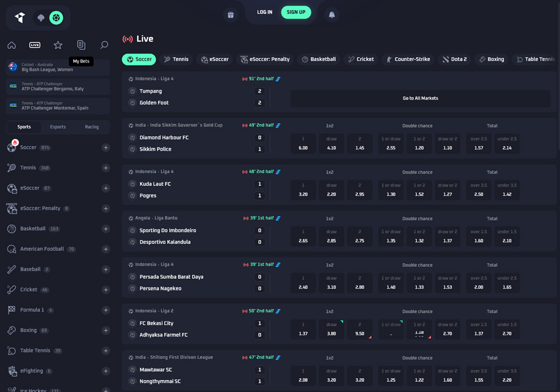Enable the Basketball filter chip
This screenshot has width=560, height=392.
[x=319, y=59]
